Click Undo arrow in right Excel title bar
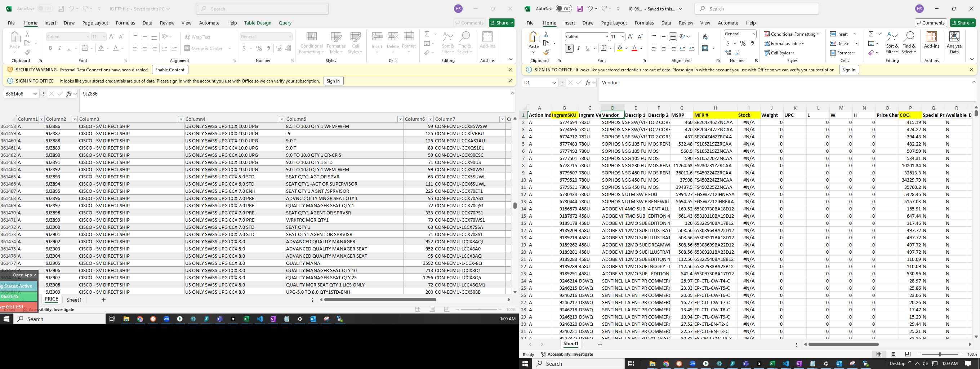This screenshot has height=369, width=980. [x=590, y=9]
